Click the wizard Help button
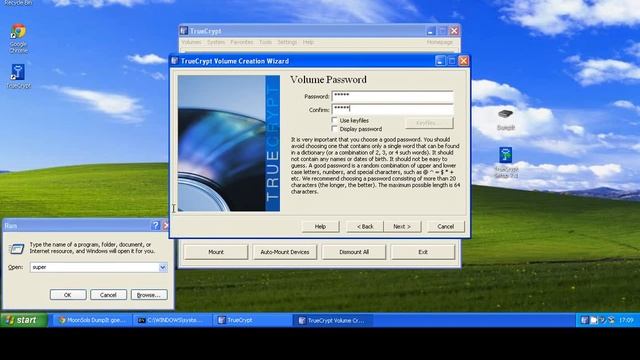 (320, 227)
